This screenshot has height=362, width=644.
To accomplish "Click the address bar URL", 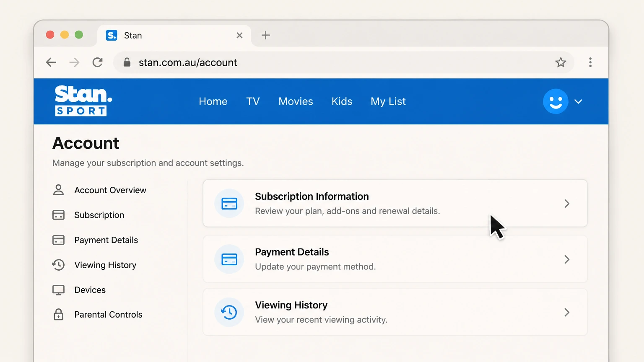I will [x=188, y=62].
